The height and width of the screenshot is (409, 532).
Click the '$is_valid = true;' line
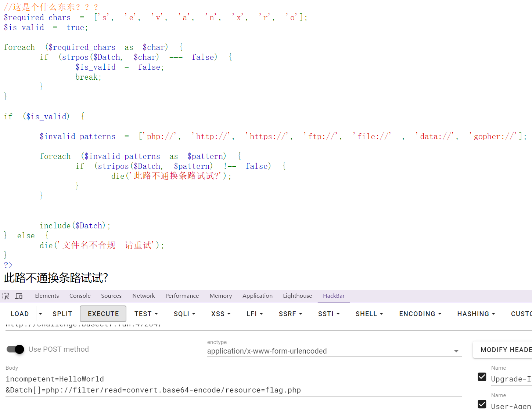coord(46,28)
